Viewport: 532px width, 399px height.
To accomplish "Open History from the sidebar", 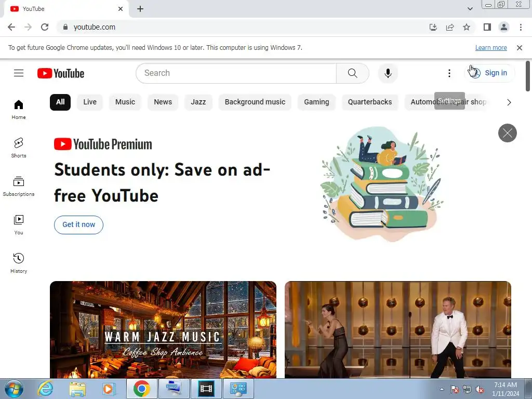I will pos(19,263).
